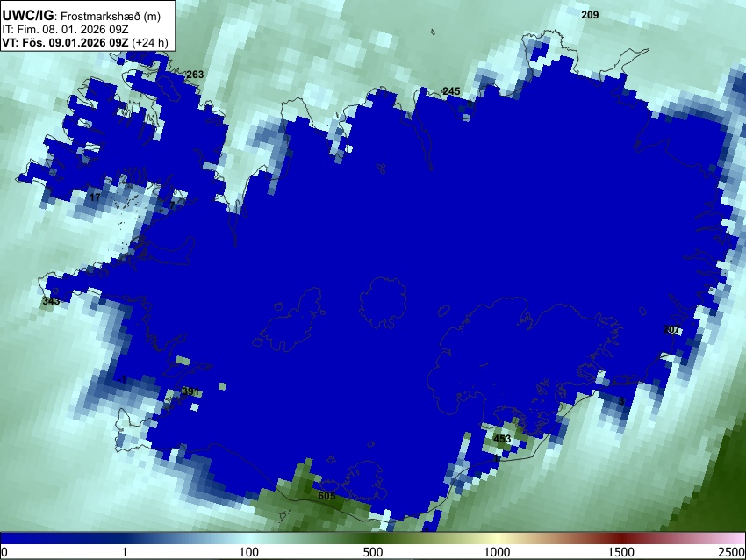
Task: Click the title text "UWC/IG: Frostmarkshæð (m)"
Action: (x=82, y=16)
